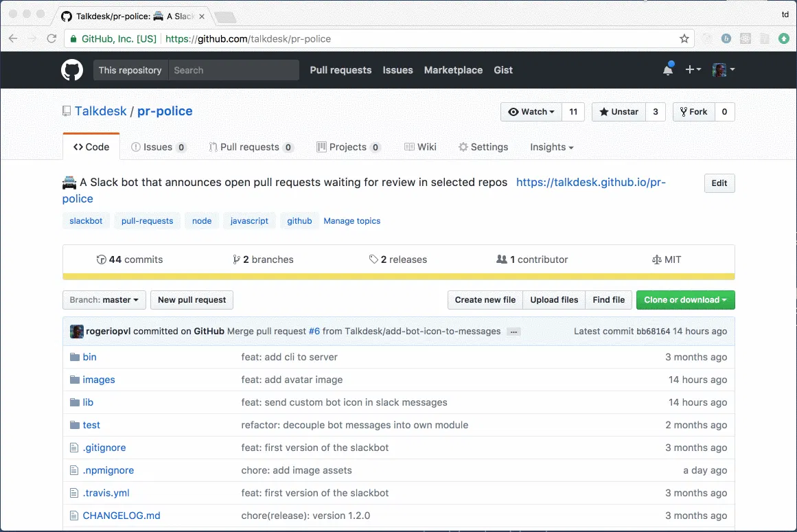
Task: Click the green extension icon in toolbar
Action: pyautogui.click(x=784, y=38)
